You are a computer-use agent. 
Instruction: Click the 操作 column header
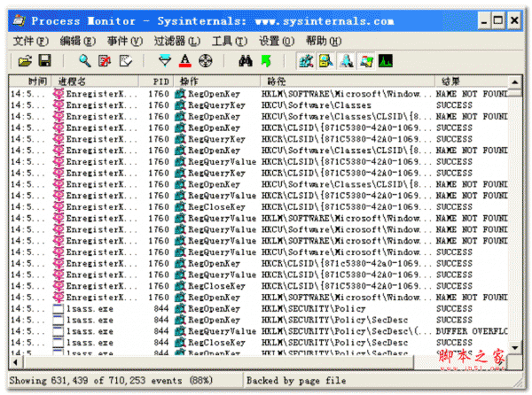[217, 81]
